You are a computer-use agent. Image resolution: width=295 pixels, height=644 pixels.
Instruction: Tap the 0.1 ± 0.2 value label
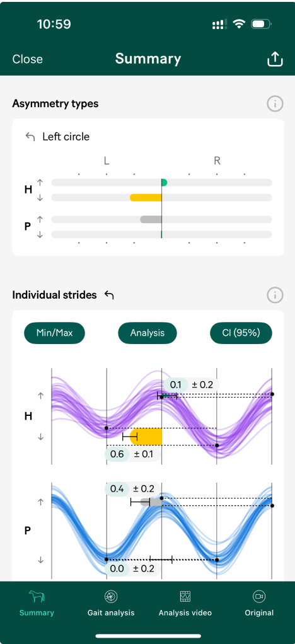point(192,385)
